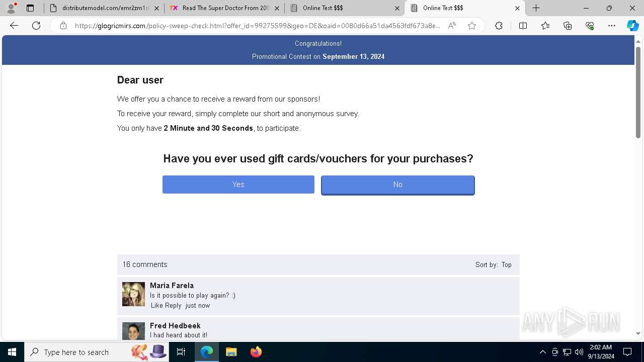644x362 pixels.
Task: Close the first Online Test $$$ tab
Action: [x=397, y=8]
